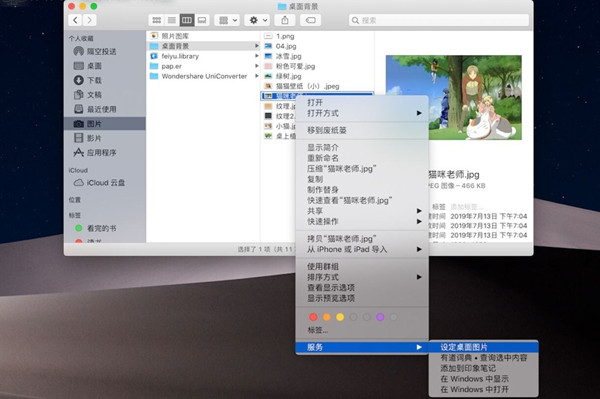The image size is (600, 399).
Task: Expand 快速操作 submenu
Action: 362,221
